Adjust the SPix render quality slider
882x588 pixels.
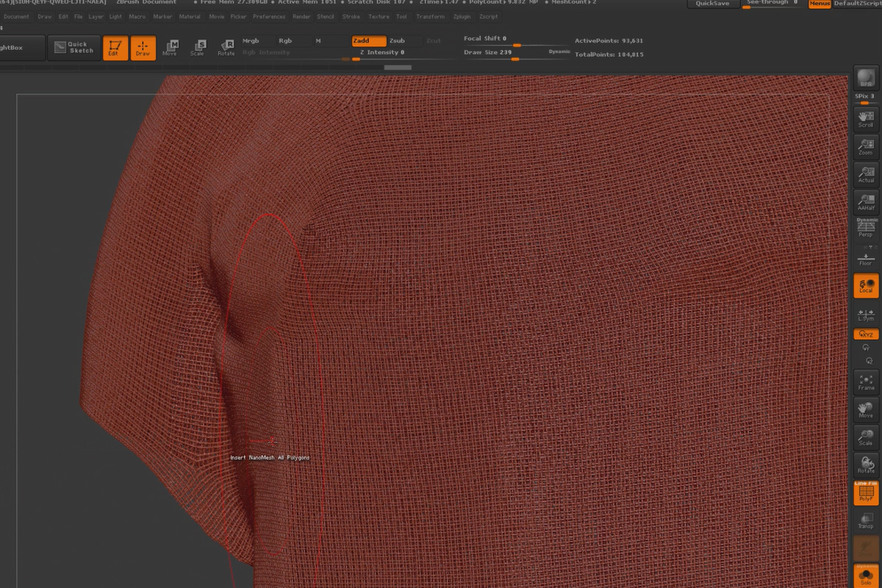click(x=866, y=98)
